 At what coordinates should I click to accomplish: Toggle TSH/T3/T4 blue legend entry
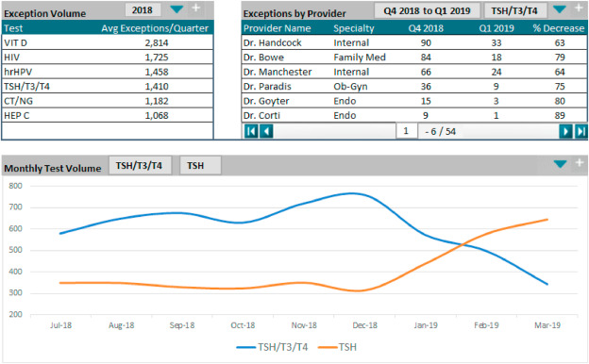click(x=272, y=347)
